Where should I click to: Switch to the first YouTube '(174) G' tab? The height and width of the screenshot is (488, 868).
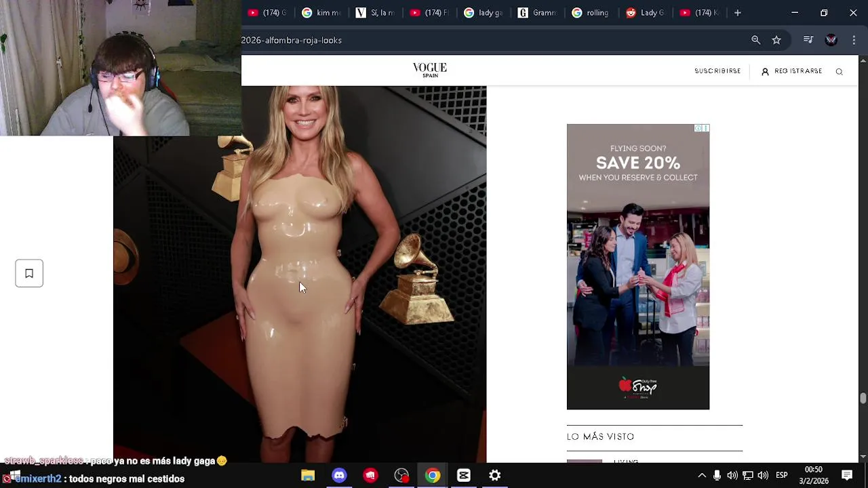tap(268, 12)
